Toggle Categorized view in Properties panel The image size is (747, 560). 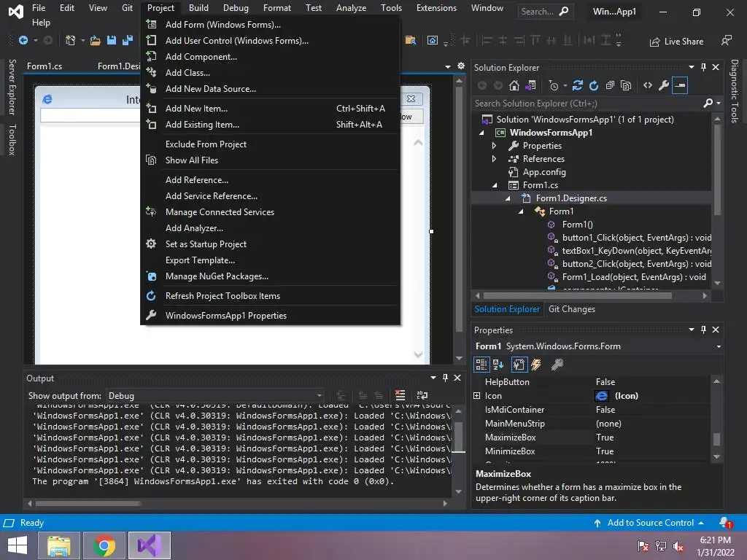tap(481, 365)
